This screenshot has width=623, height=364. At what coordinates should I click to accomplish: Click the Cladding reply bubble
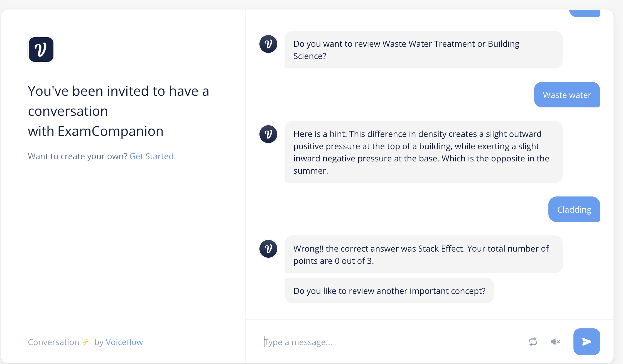[x=574, y=210]
